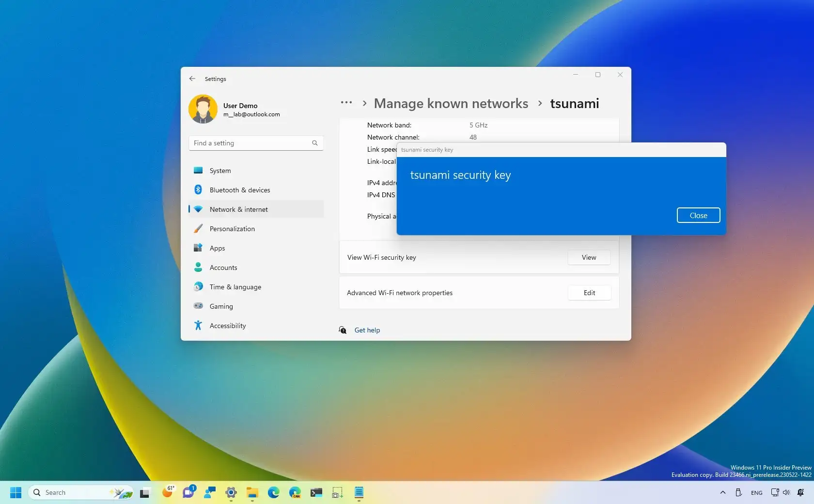Click View for Wi-Fi security key
814x504 pixels.
(589, 257)
